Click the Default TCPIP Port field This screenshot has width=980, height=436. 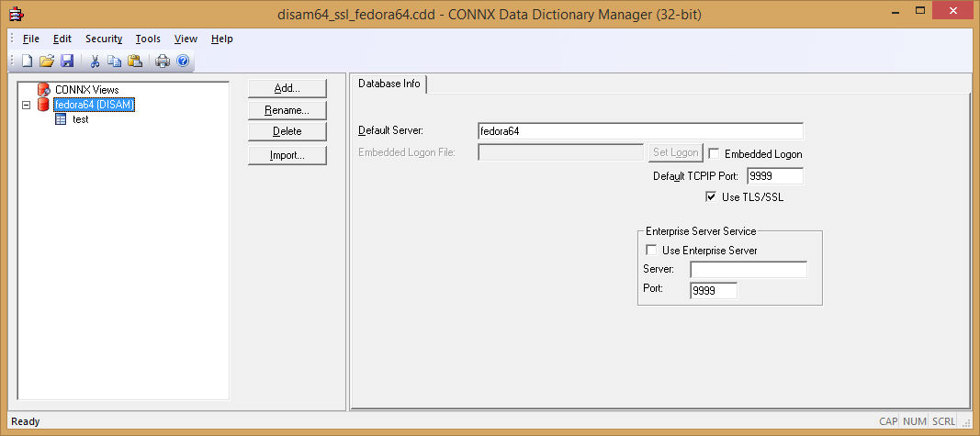tap(775, 176)
